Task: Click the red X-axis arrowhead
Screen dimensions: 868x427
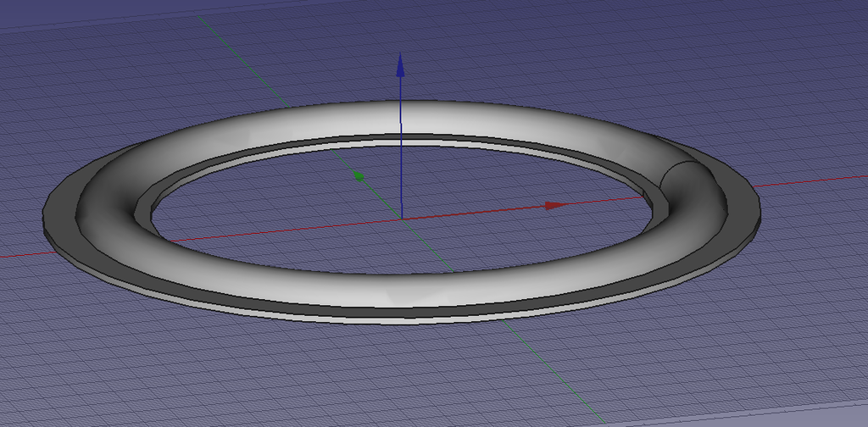Action: pyautogui.click(x=557, y=205)
